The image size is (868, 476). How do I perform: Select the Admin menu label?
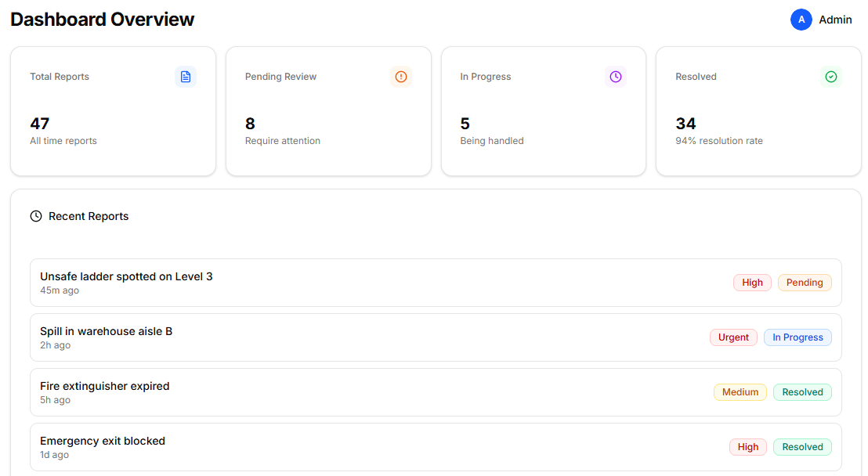836,20
